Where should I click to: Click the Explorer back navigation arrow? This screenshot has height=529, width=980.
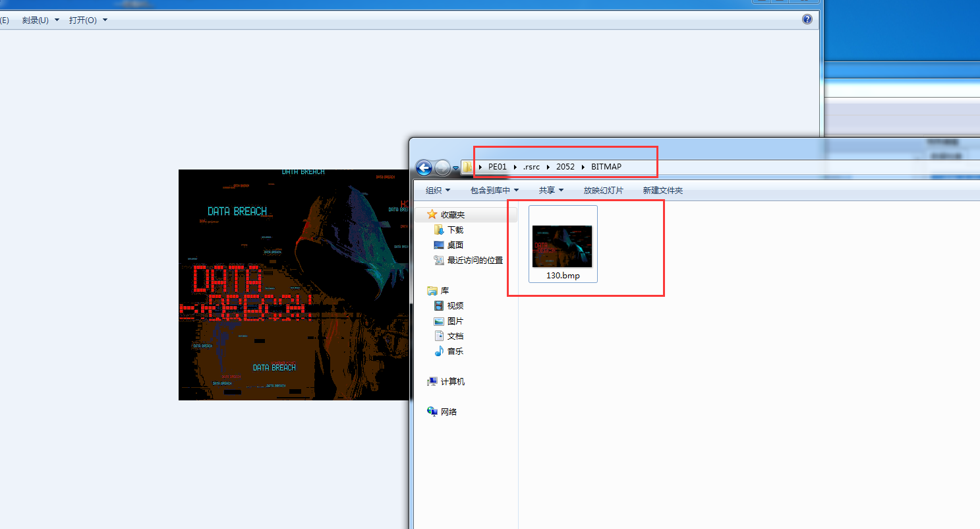click(x=424, y=168)
